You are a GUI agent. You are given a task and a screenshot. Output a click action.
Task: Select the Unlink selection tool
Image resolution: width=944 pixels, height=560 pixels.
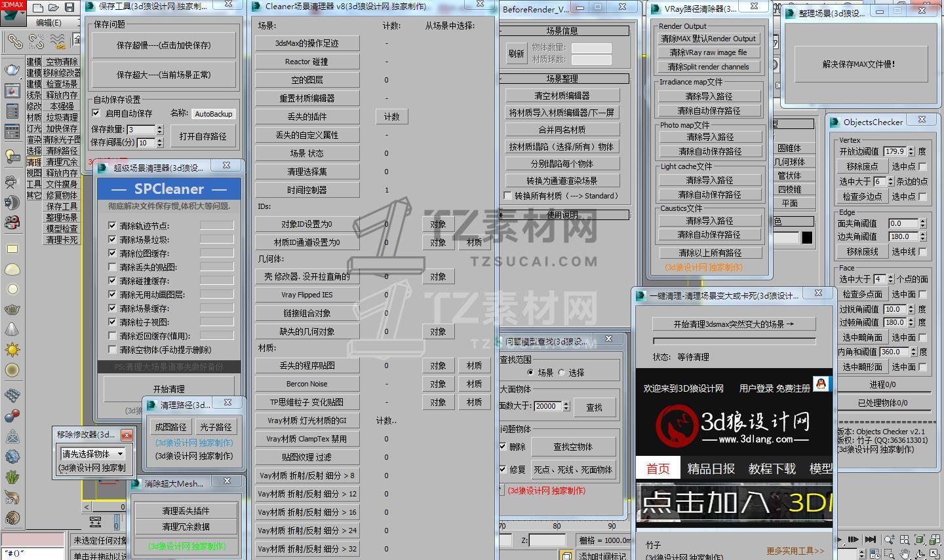coord(36,43)
